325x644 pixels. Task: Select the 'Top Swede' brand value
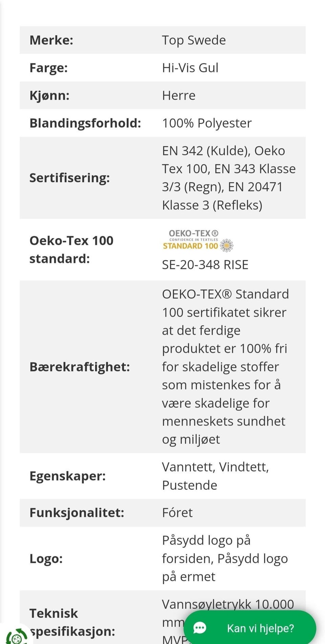tap(194, 40)
